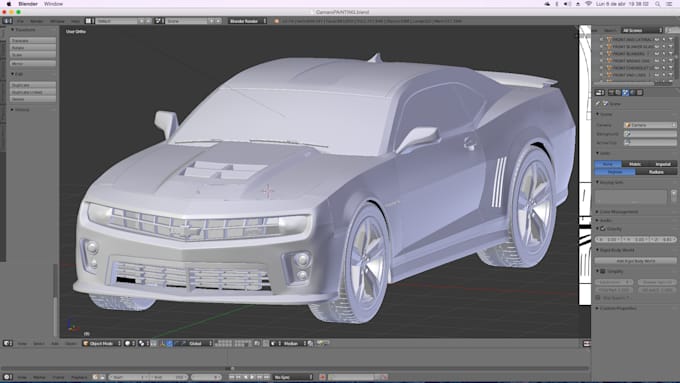Image resolution: width=680 pixels, height=383 pixels.
Task: Click the Add Rigid Body World button
Action: [636, 261]
